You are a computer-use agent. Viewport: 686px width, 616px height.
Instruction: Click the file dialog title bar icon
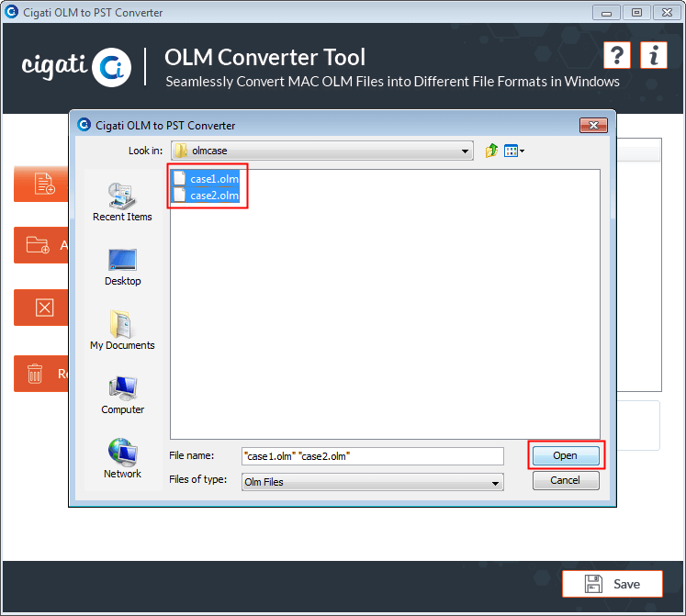click(84, 125)
